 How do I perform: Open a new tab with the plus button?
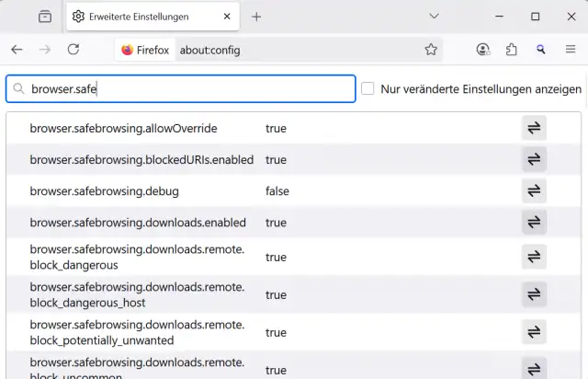[256, 17]
